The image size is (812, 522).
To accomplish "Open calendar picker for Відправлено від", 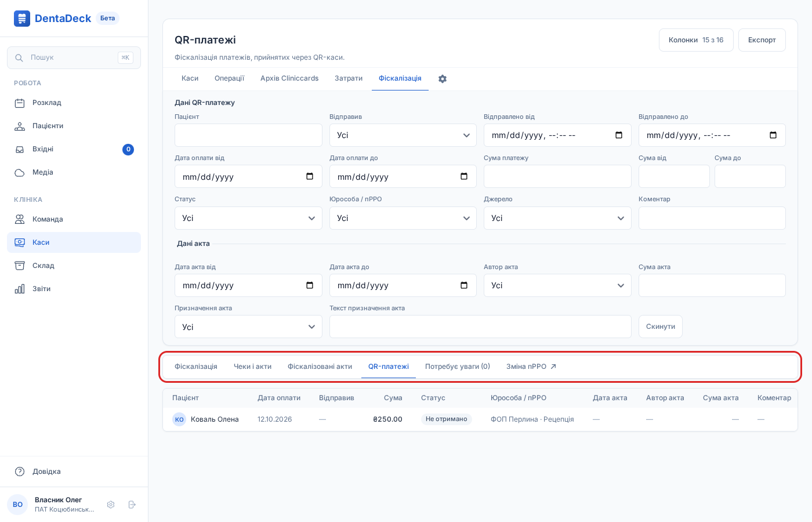I will click(x=619, y=135).
